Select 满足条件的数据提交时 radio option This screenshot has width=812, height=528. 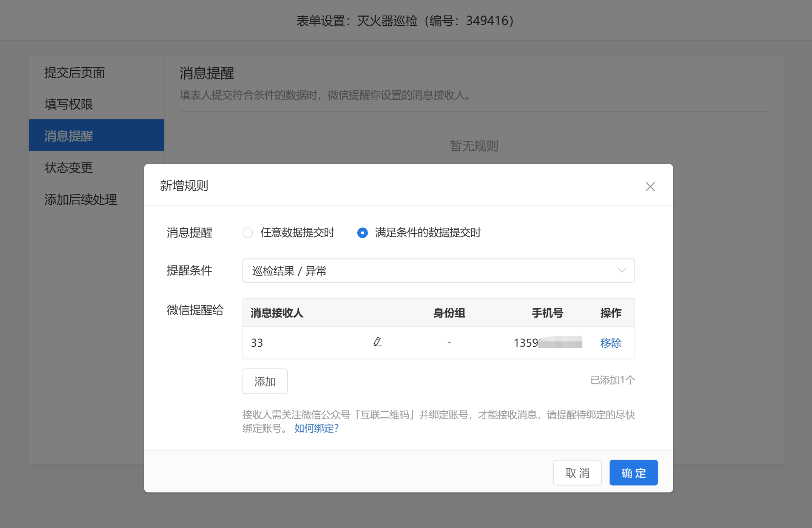[363, 233]
